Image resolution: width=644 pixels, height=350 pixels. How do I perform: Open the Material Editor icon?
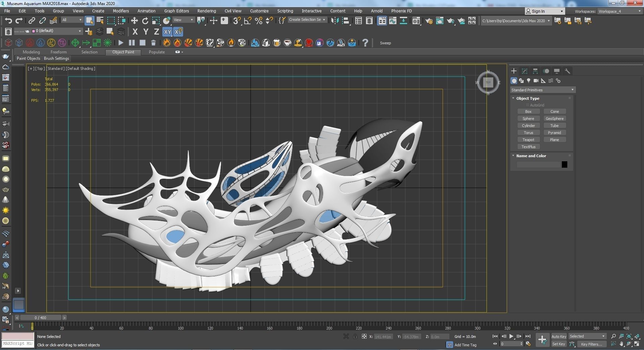click(x=416, y=21)
